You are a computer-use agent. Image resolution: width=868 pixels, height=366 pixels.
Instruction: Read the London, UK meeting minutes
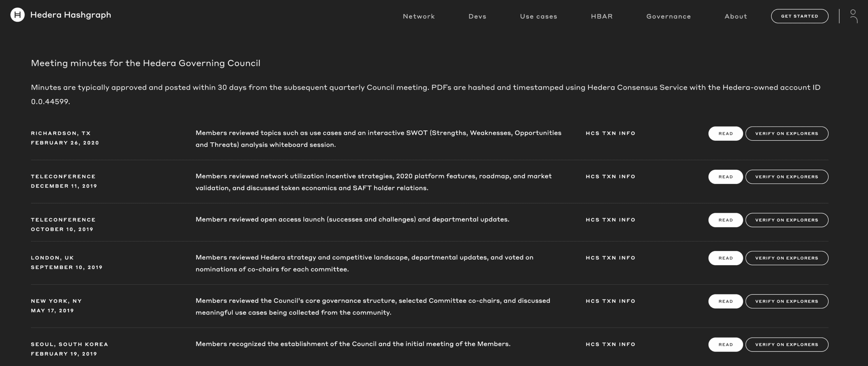point(725,258)
